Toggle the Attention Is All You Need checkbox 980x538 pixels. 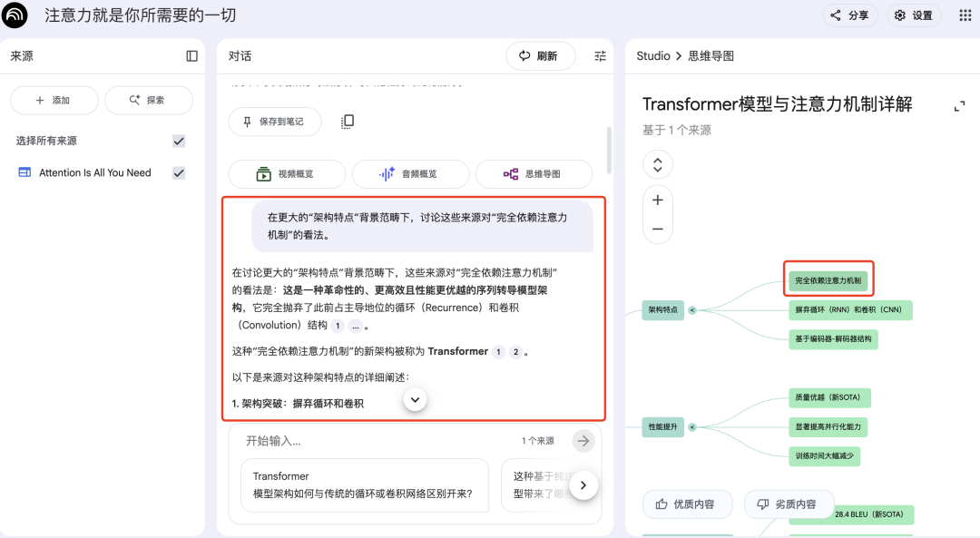click(x=179, y=173)
